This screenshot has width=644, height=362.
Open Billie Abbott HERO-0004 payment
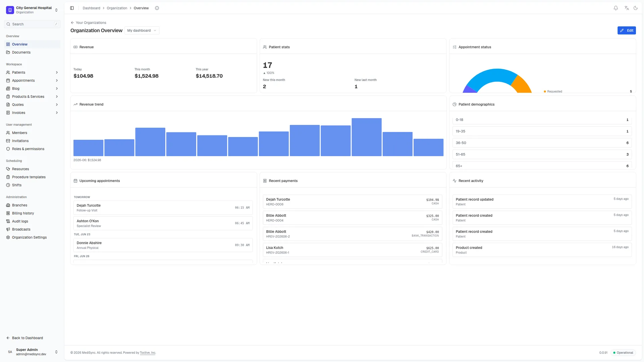click(353, 218)
